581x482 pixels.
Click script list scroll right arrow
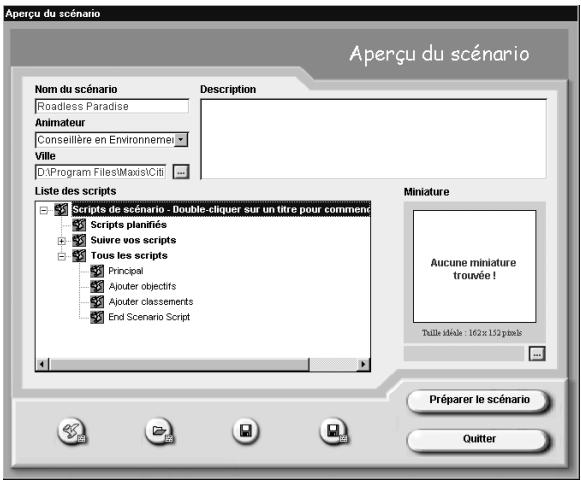363,365
